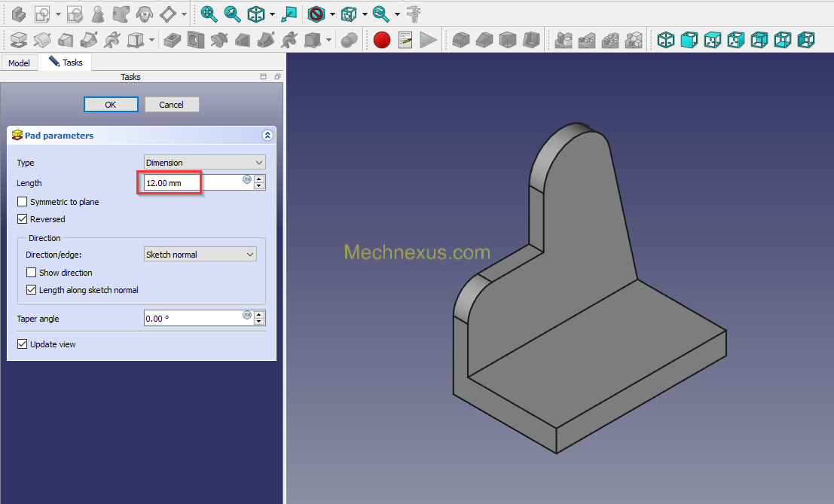Open the additive primitive dropdown arrow

151,41
